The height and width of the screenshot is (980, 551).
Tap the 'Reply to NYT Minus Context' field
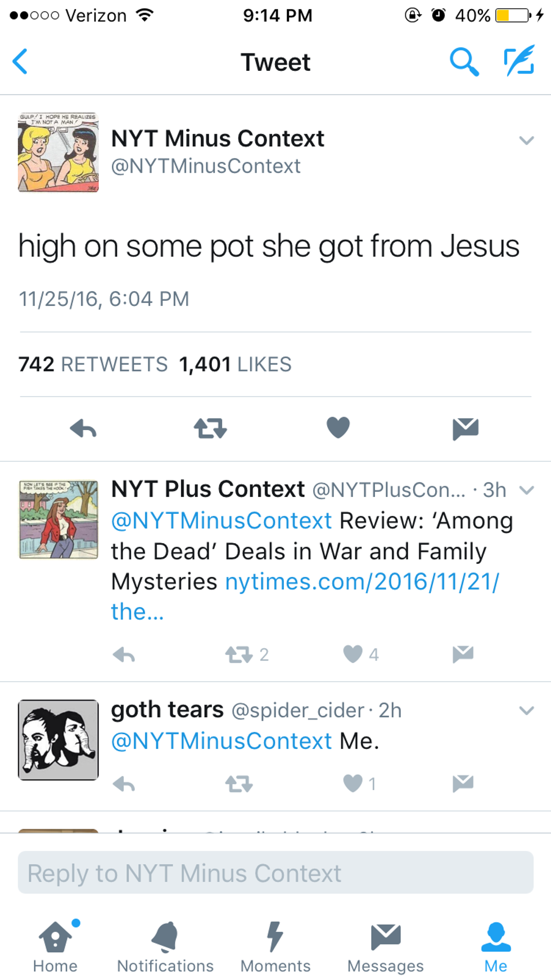pos(275,873)
